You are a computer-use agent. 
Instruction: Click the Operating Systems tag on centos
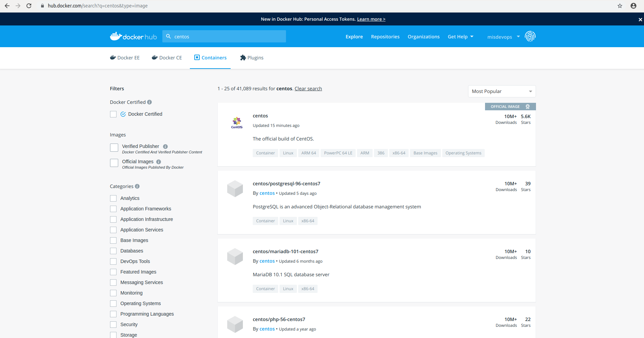click(x=463, y=153)
